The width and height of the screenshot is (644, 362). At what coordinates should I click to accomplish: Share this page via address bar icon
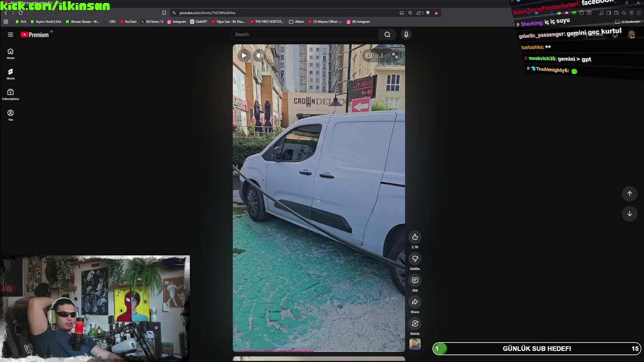(x=419, y=13)
